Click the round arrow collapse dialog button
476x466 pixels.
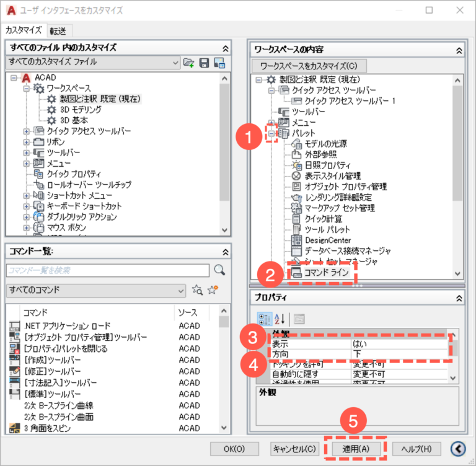(x=458, y=449)
